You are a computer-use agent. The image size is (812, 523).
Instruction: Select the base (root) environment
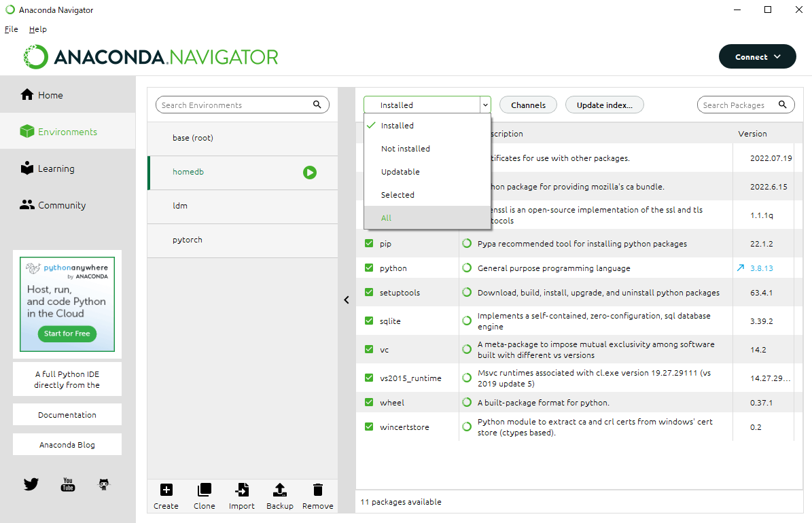(x=243, y=138)
